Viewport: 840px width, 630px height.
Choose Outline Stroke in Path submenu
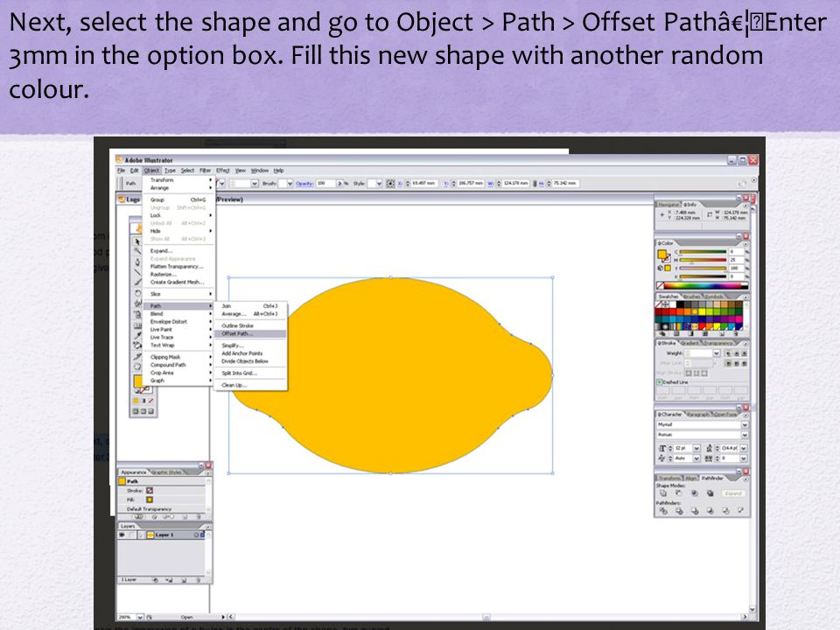click(x=250, y=325)
